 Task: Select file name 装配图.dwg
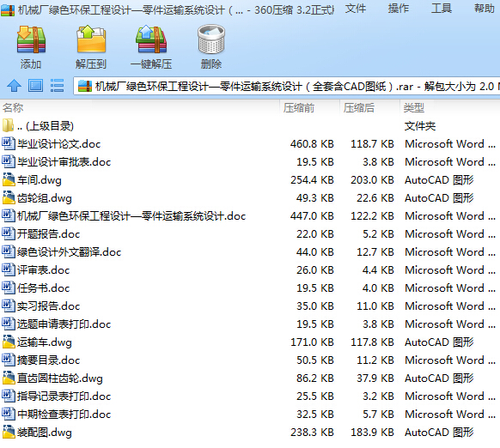tap(45, 433)
